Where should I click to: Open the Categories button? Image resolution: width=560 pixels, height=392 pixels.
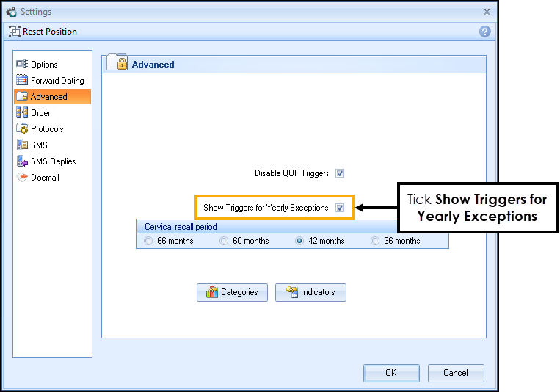pyautogui.click(x=232, y=292)
